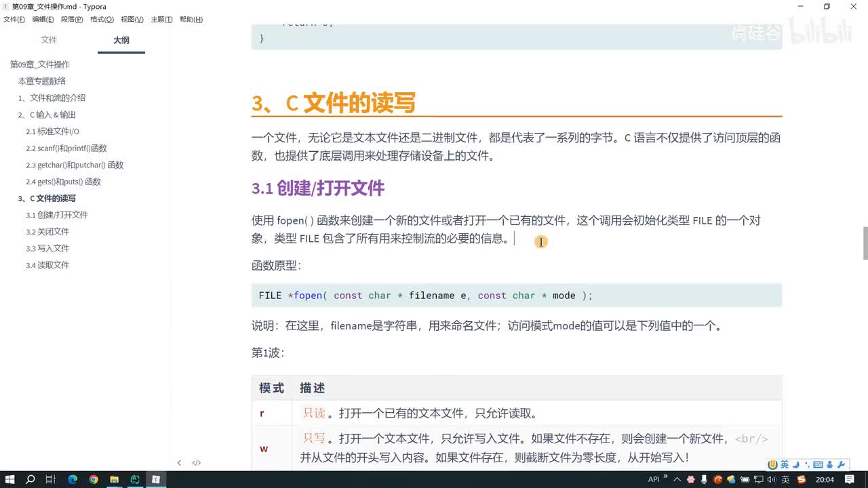The height and width of the screenshot is (488, 868).
Task: Click the cloud sync tray icon
Action: coord(732,479)
